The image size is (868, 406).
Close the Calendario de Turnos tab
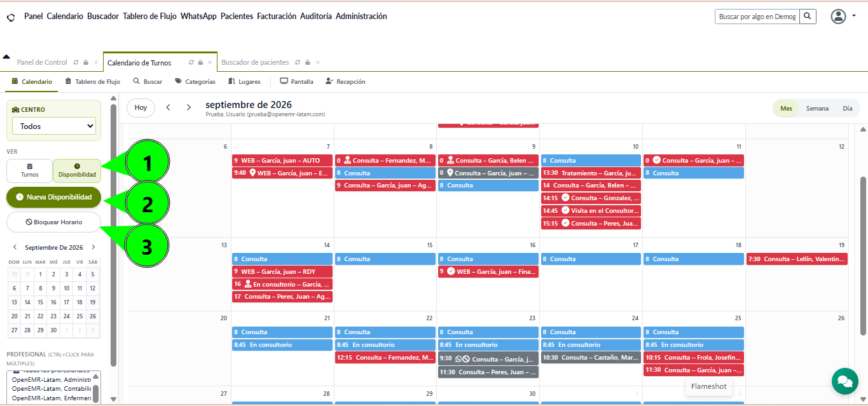(210, 63)
